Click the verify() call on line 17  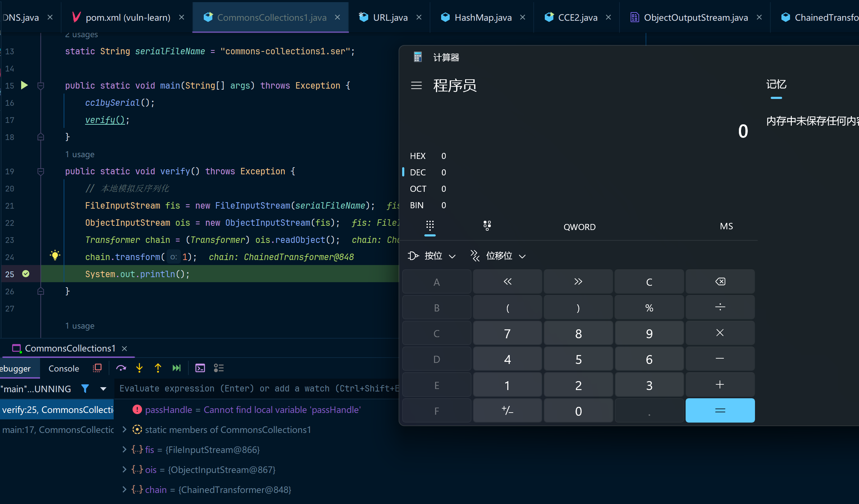click(105, 120)
